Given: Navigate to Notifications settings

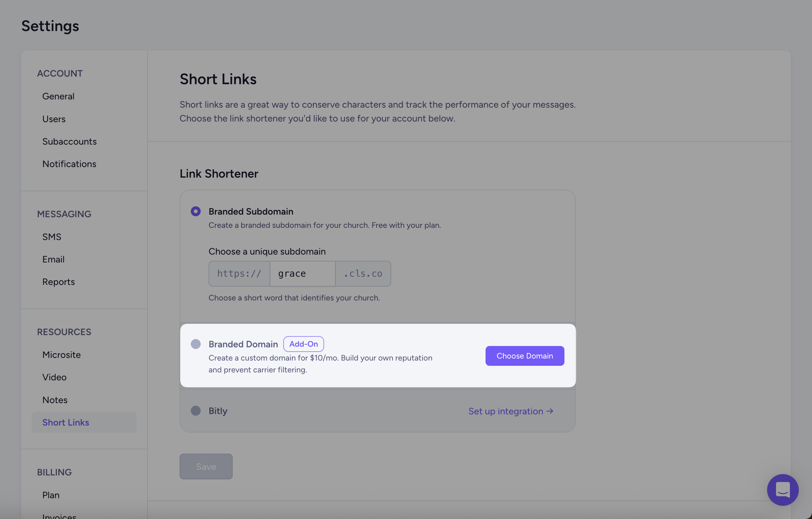Looking at the screenshot, I should pos(69,164).
